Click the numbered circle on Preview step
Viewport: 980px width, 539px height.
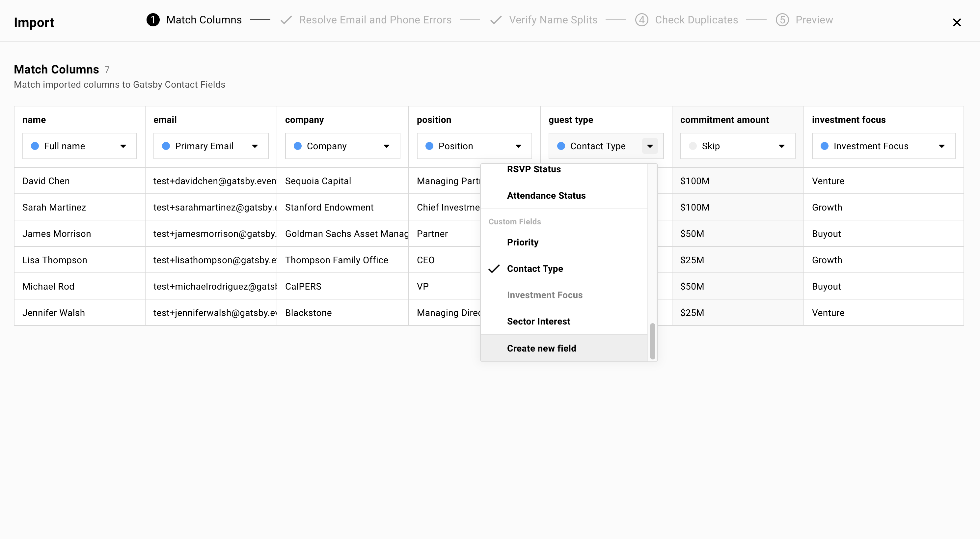point(782,20)
